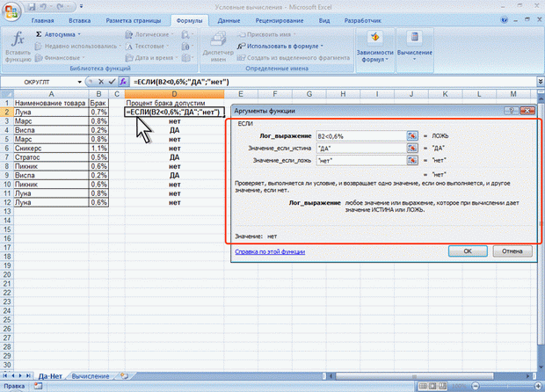Screen dimensions: 545x392
Task: Click range selector icon next to Значение_если_ложь
Action: point(411,161)
